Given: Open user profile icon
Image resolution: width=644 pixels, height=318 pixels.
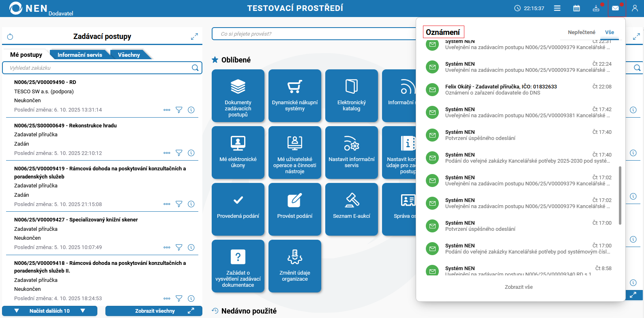Looking at the screenshot, I should [x=635, y=8].
